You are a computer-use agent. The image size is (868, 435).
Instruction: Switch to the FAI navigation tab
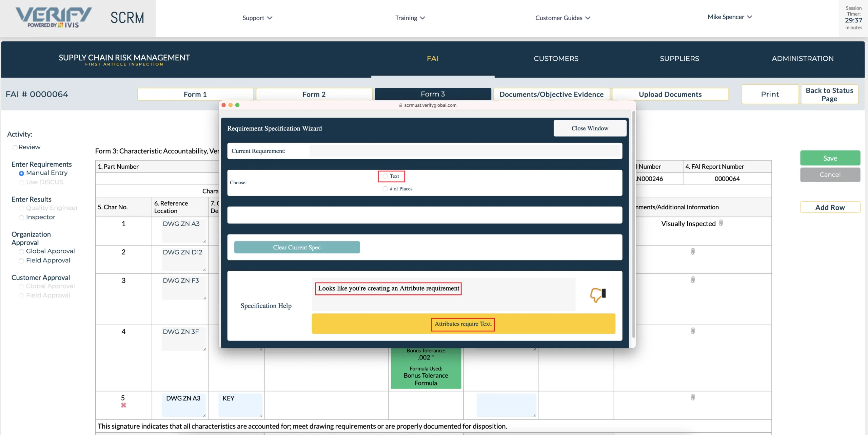(433, 59)
